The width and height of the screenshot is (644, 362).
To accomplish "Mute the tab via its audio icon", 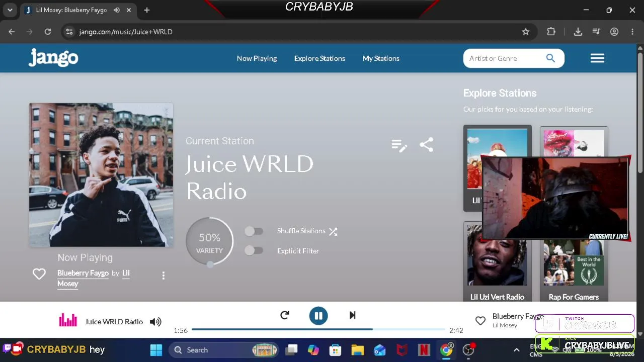I will 117,10.
